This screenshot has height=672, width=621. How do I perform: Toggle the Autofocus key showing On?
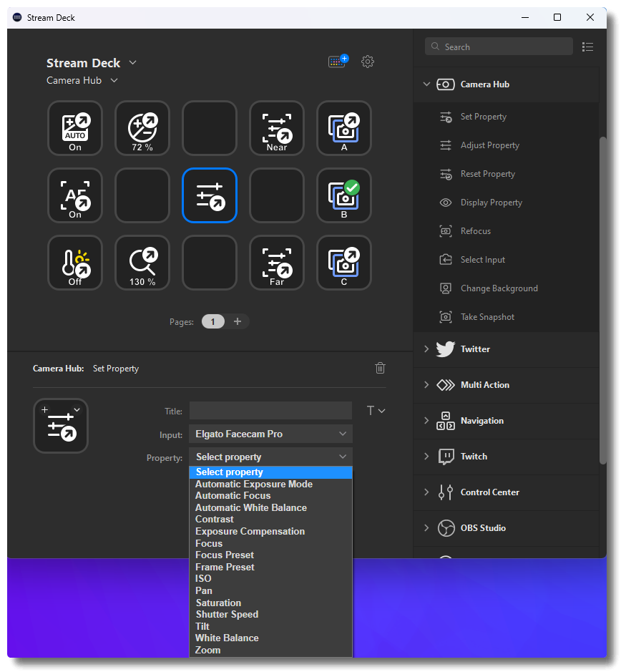point(75,195)
